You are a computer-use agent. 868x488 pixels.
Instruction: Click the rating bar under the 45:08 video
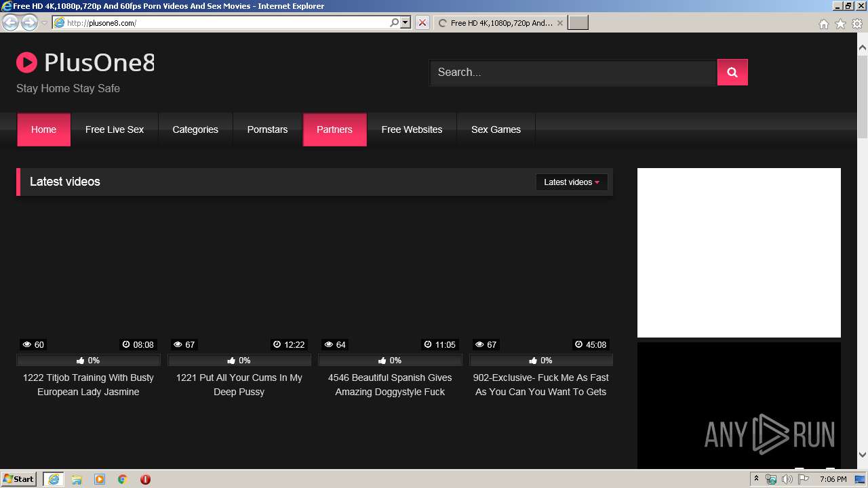click(x=541, y=361)
